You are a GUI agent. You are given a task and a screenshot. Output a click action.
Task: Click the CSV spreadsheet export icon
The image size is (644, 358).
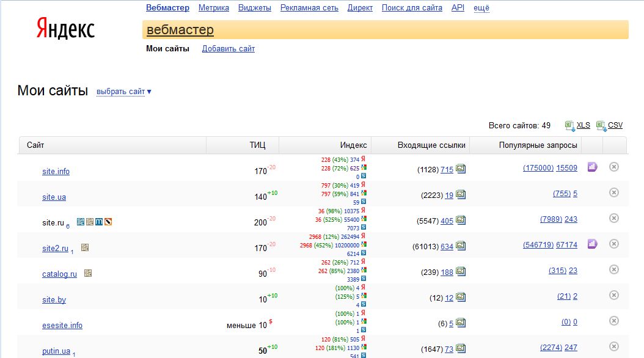[x=601, y=126]
